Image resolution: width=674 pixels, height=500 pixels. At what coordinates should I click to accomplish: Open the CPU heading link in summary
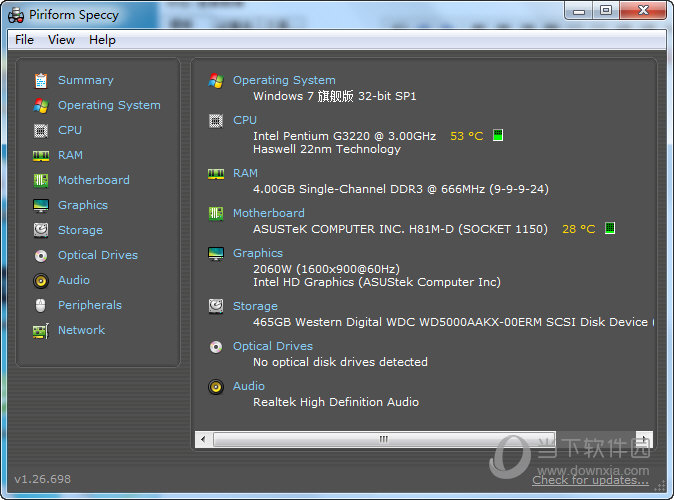click(x=245, y=120)
